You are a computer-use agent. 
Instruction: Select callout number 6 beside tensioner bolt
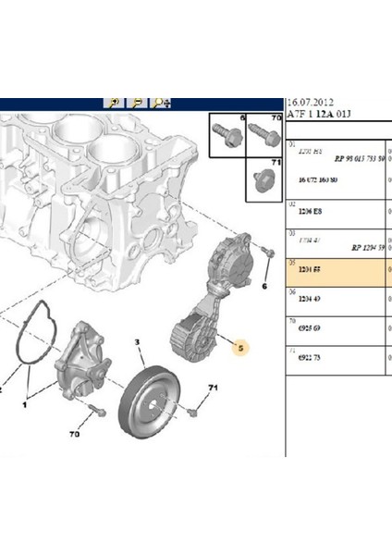click(x=264, y=286)
